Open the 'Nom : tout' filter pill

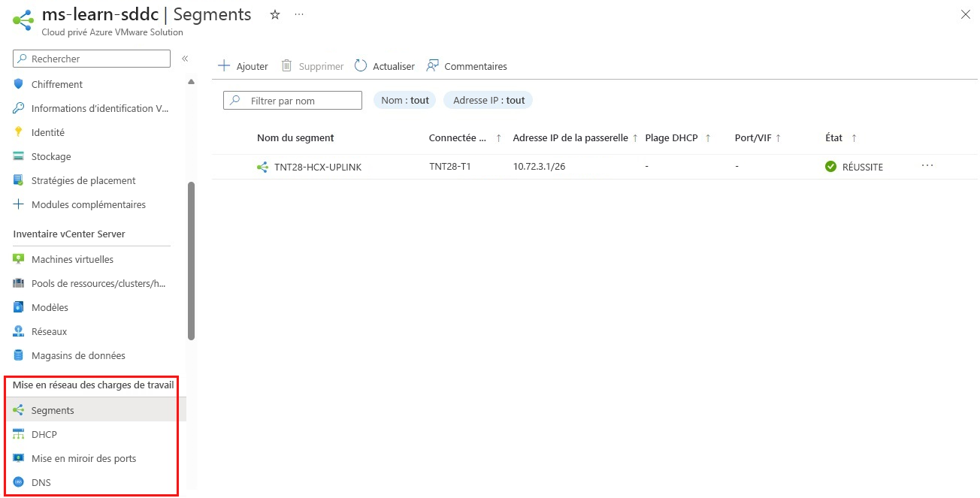[x=404, y=100]
